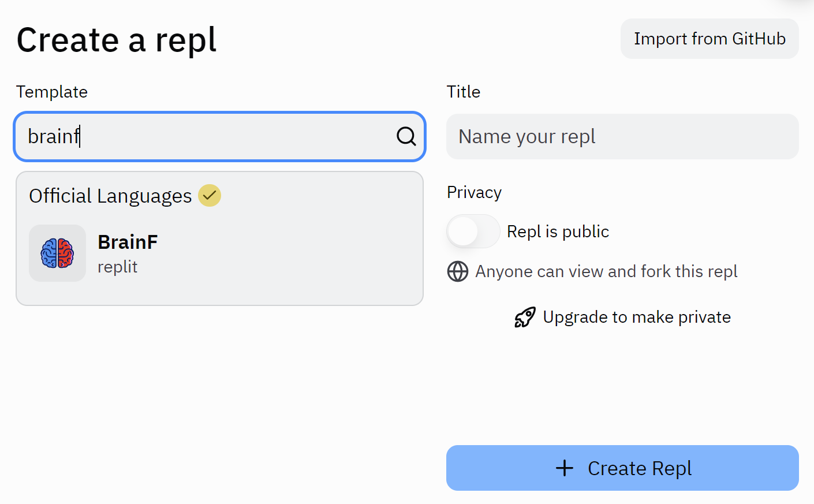Click the Create a repl heading
The image size is (814, 504).
click(x=117, y=40)
